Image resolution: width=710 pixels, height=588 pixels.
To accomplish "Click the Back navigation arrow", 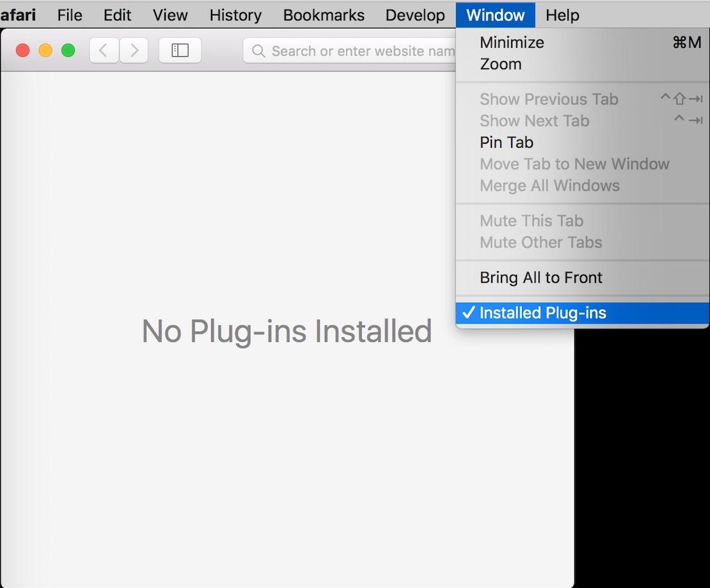I will pos(104,50).
